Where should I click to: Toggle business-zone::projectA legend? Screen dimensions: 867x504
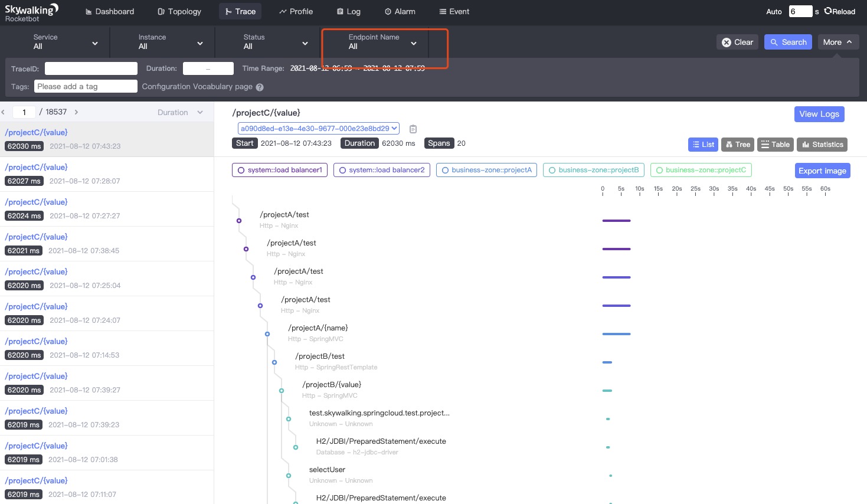click(487, 170)
